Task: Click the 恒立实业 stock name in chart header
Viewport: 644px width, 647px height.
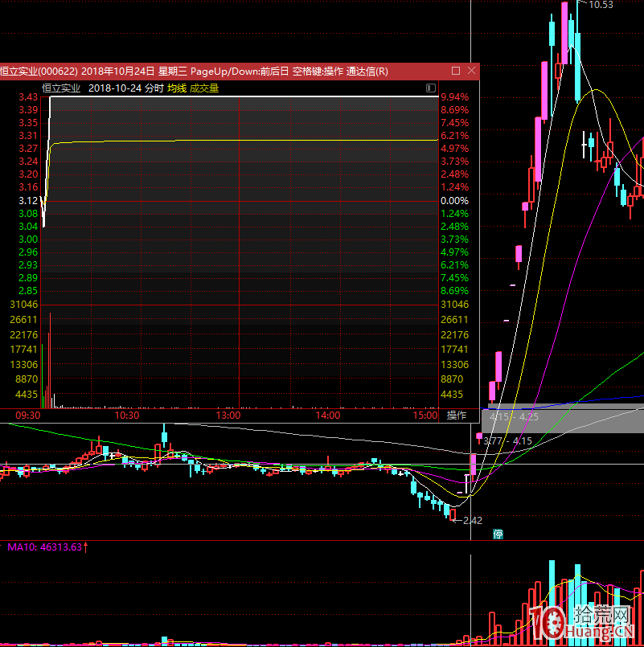Action: point(61,88)
